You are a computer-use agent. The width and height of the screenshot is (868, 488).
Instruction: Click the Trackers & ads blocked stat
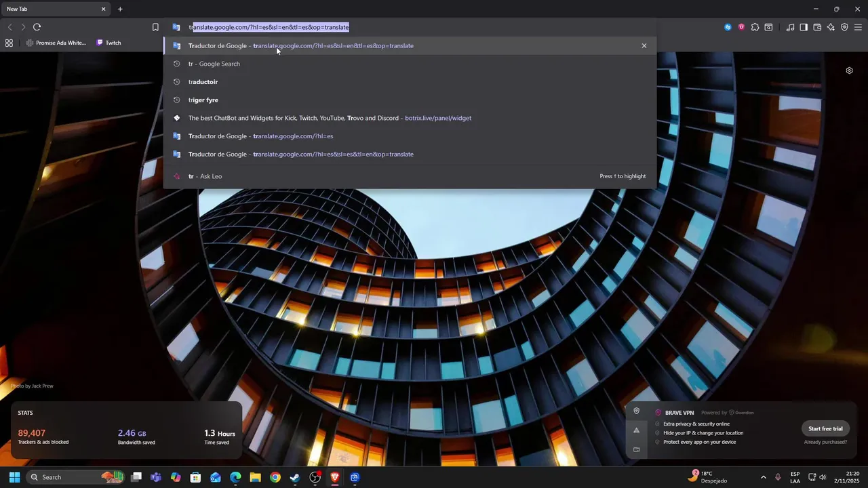tap(43, 436)
